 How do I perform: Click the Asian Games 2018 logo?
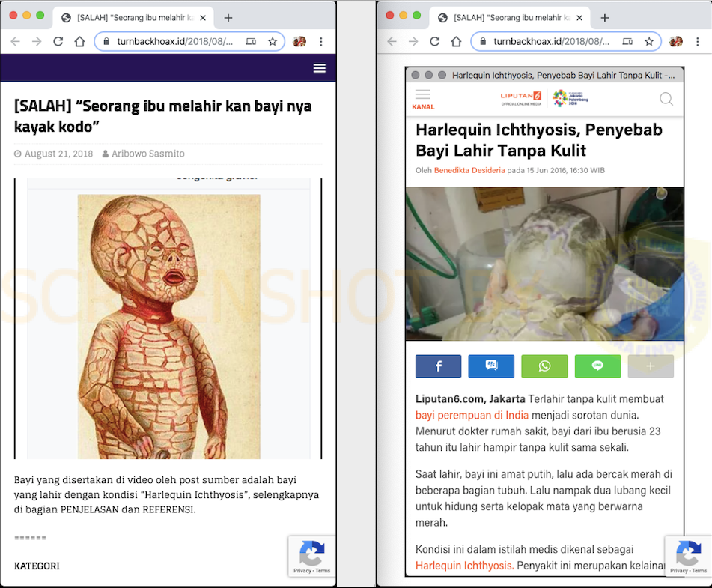point(570,98)
